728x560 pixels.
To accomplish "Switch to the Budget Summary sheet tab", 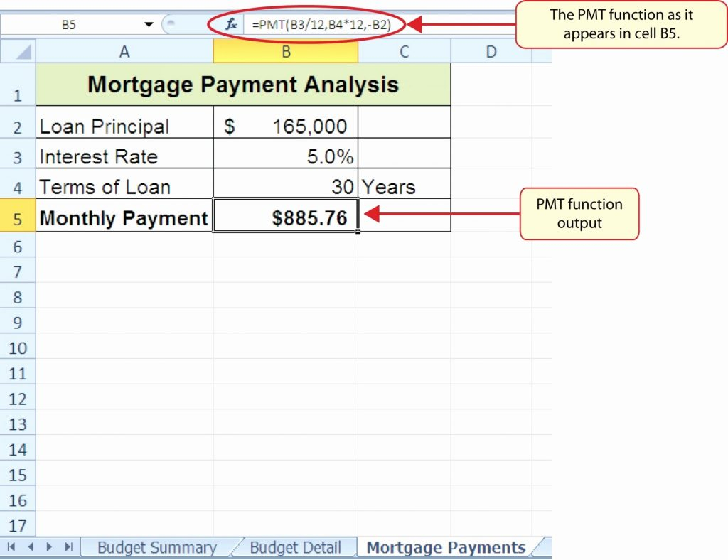I will pyautogui.click(x=156, y=547).
